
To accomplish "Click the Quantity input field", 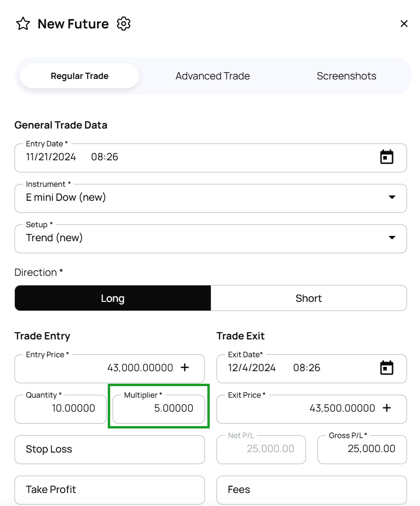I will (61, 409).
